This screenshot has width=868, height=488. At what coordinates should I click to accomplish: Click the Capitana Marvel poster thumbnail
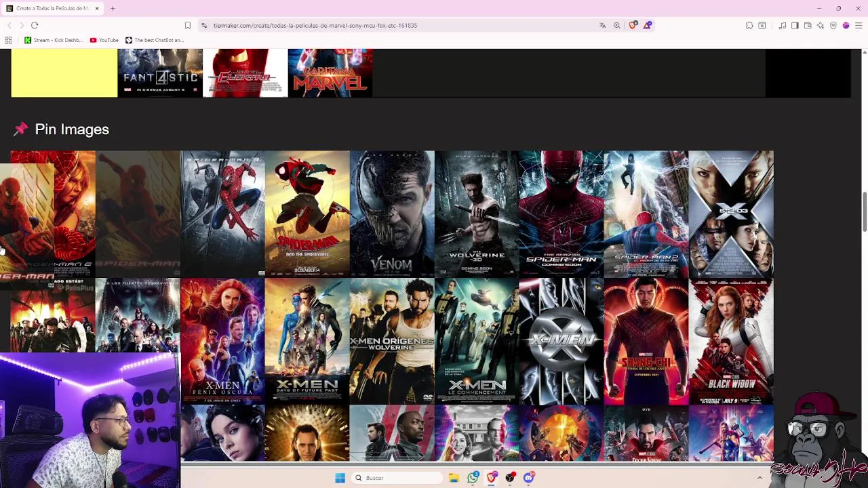coord(330,73)
